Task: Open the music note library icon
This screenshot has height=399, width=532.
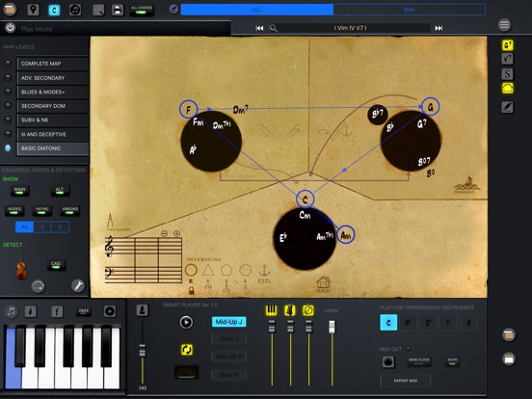Action: point(75,10)
